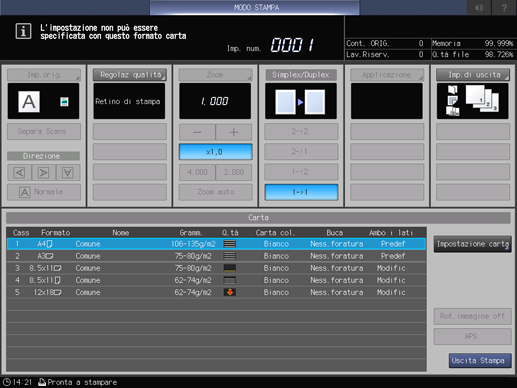Tap the paper quantity icon for tray 1

coord(230,244)
